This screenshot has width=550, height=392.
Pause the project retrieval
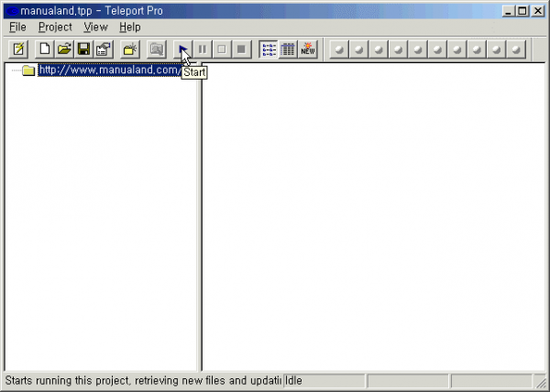point(203,49)
